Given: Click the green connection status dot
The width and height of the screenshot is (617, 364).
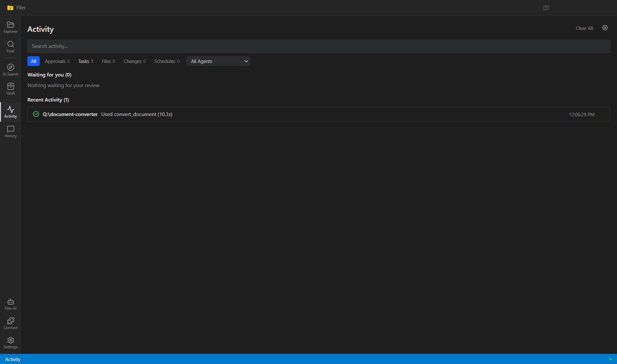Looking at the screenshot, I should click(610, 359).
